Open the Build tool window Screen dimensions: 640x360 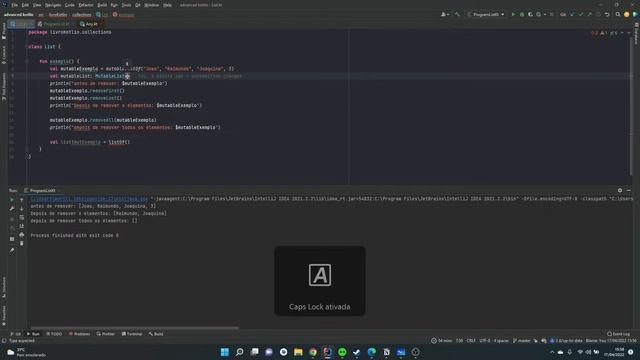[x=156, y=334]
